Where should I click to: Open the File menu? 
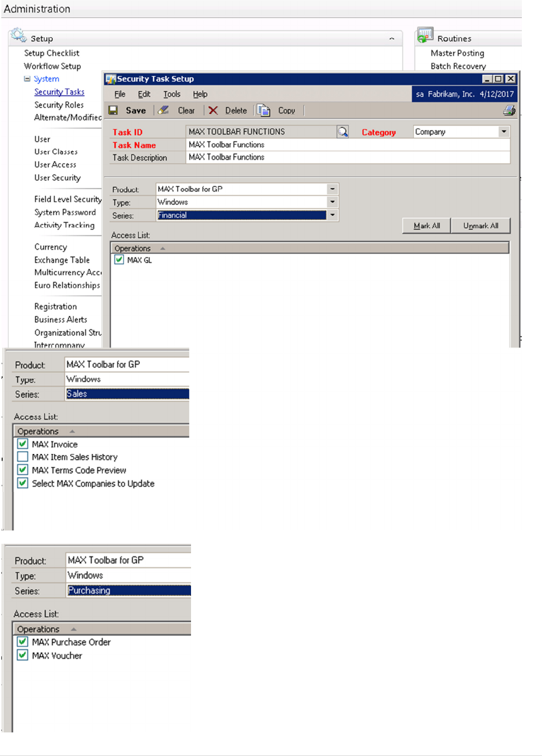(x=120, y=94)
